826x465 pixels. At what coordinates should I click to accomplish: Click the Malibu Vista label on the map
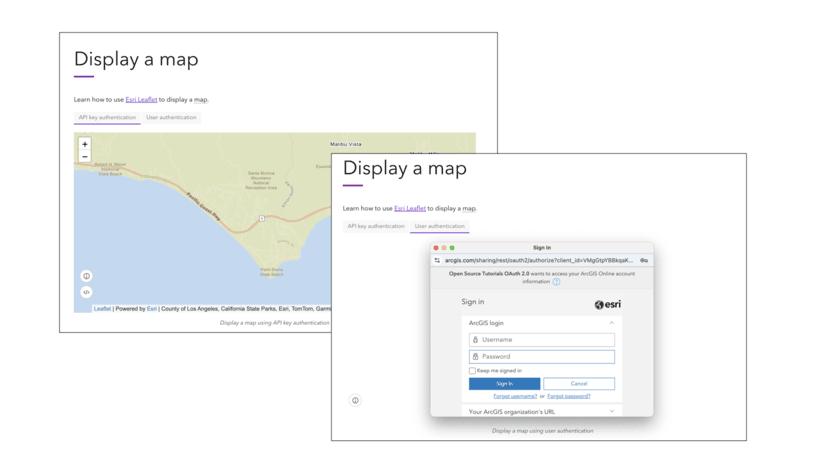[346, 144]
